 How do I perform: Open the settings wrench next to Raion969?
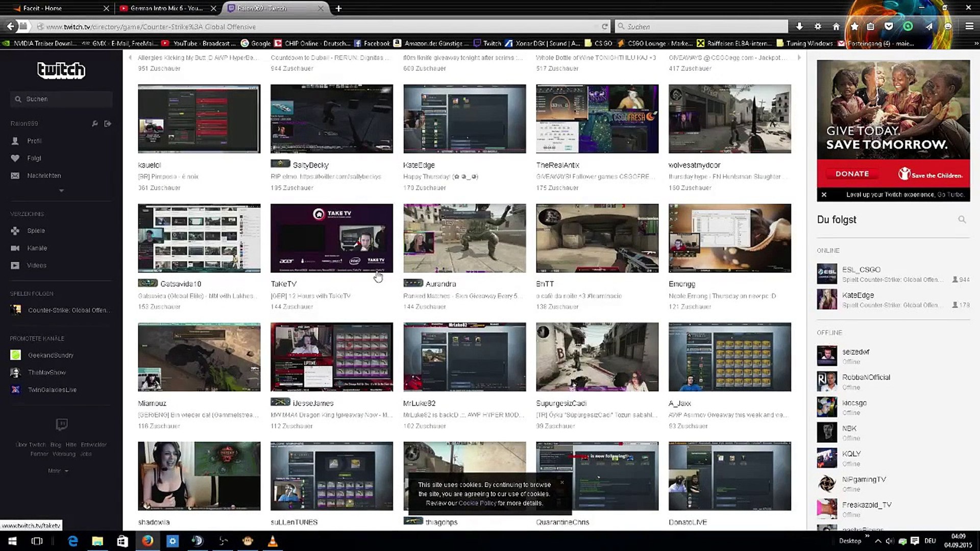point(94,123)
